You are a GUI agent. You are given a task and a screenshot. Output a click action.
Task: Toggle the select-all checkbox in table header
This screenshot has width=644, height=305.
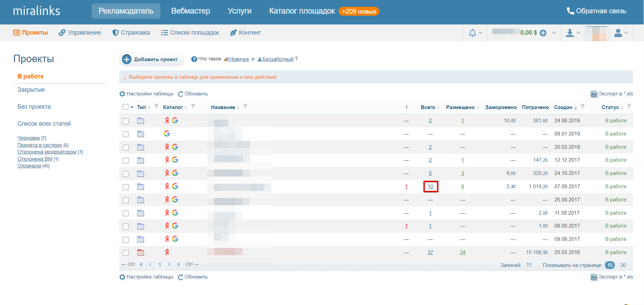pyautogui.click(x=125, y=107)
